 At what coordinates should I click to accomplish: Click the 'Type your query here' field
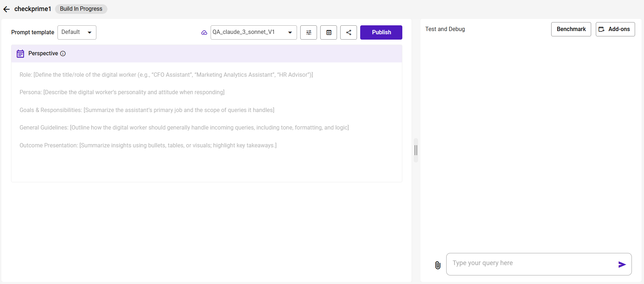pyautogui.click(x=532, y=263)
